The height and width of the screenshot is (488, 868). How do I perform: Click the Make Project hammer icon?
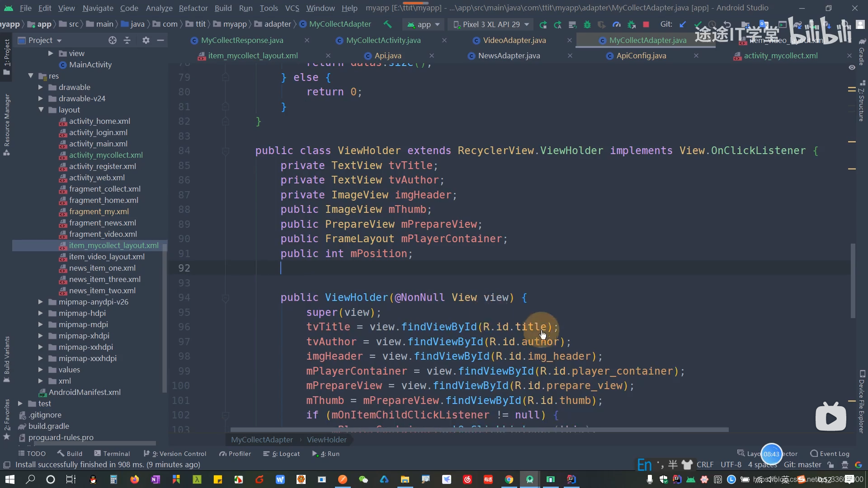(387, 24)
